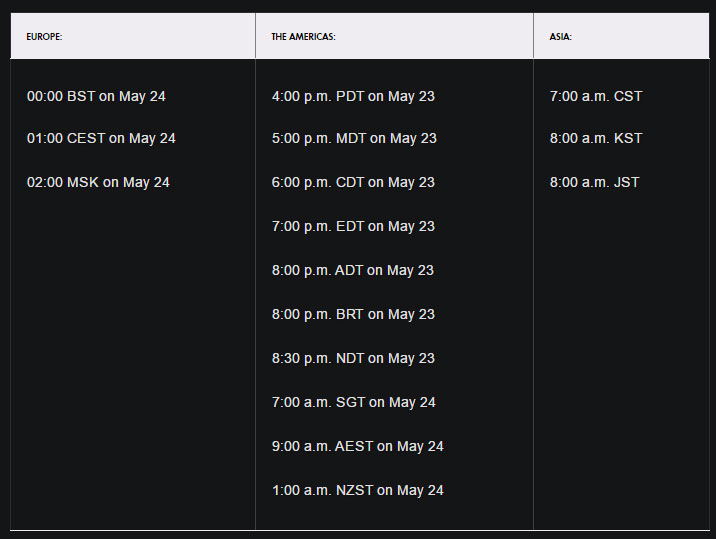Click the 4:00 p.m. PDT time entry
The image size is (716, 539).
[353, 97]
